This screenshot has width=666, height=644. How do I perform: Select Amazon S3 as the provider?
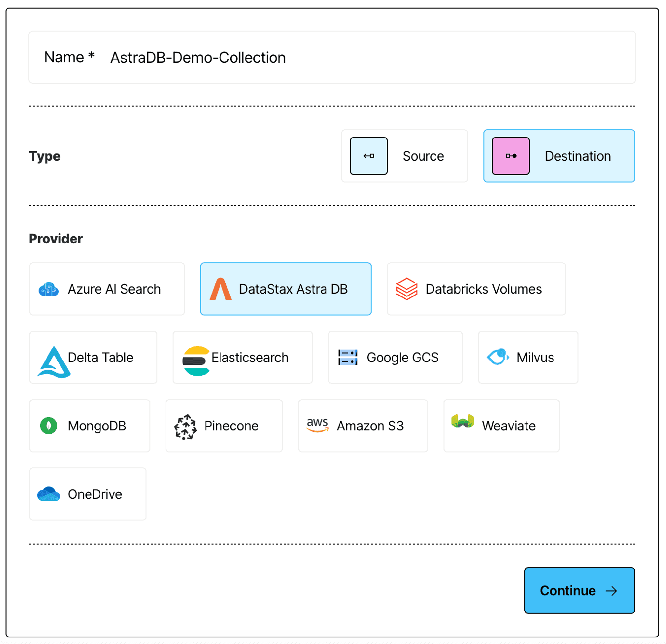click(363, 426)
